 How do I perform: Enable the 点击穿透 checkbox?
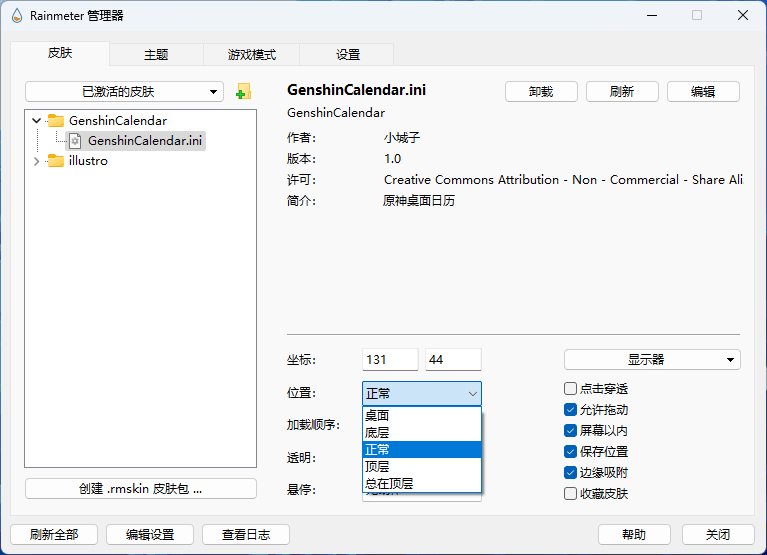click(x=570, y=389)
